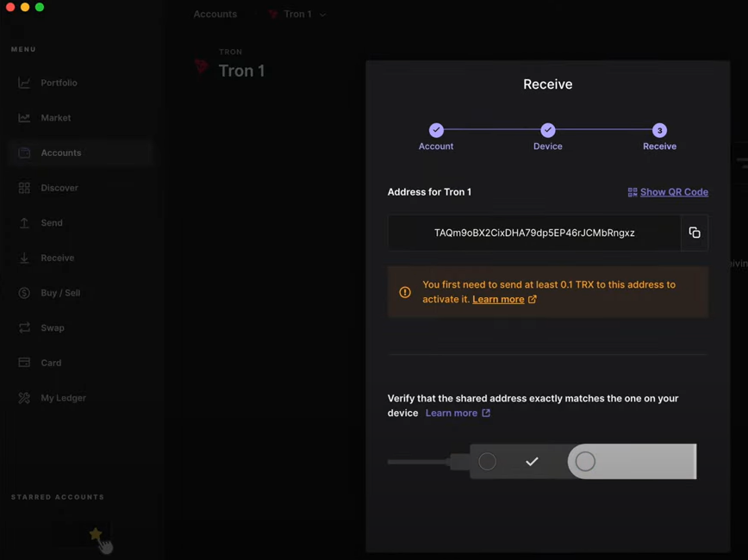The image size is (748, 560).
Task: Open Learn more link about address verification
Action: tap(452, 414)
